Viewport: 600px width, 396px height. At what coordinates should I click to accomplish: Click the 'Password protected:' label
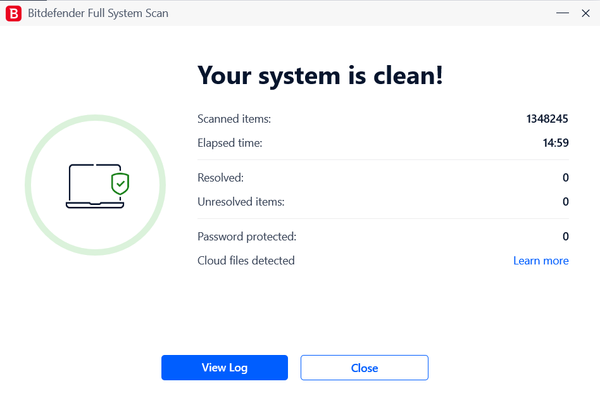[247, 236]
